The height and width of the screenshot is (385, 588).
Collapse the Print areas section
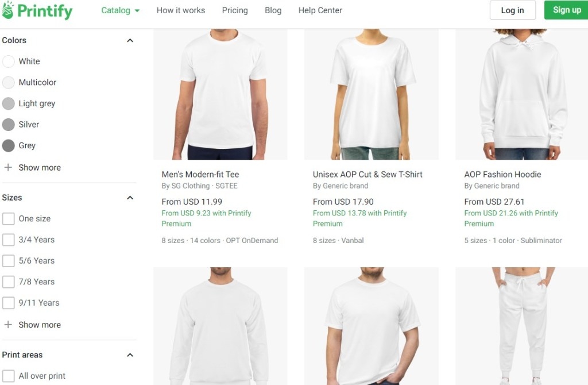[x=130, y=355]
